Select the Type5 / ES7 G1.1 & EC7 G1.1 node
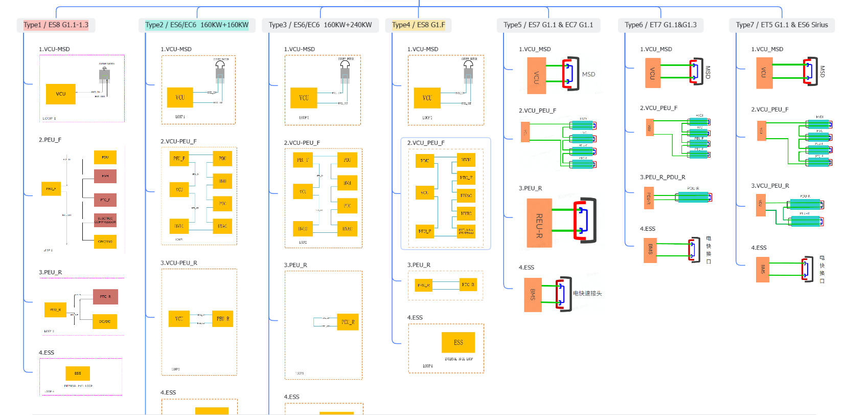Viewport: 868px width, 415px height. tap(549, 25)
